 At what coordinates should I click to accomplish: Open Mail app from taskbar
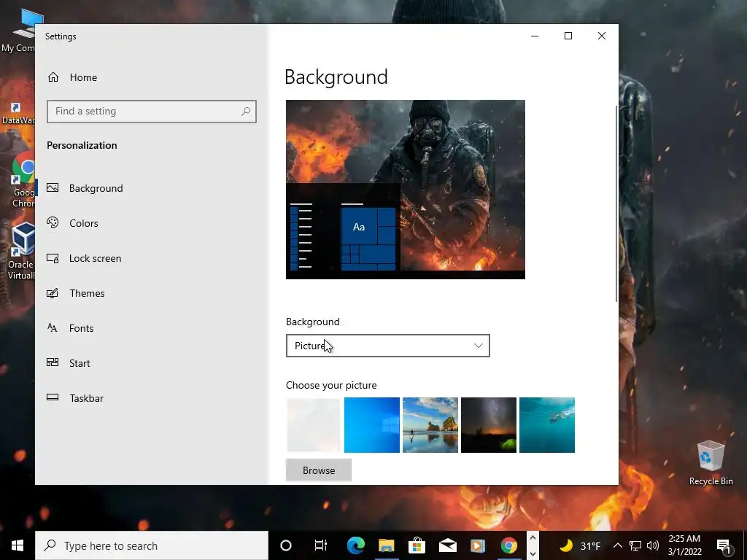[x=447, y=545]
